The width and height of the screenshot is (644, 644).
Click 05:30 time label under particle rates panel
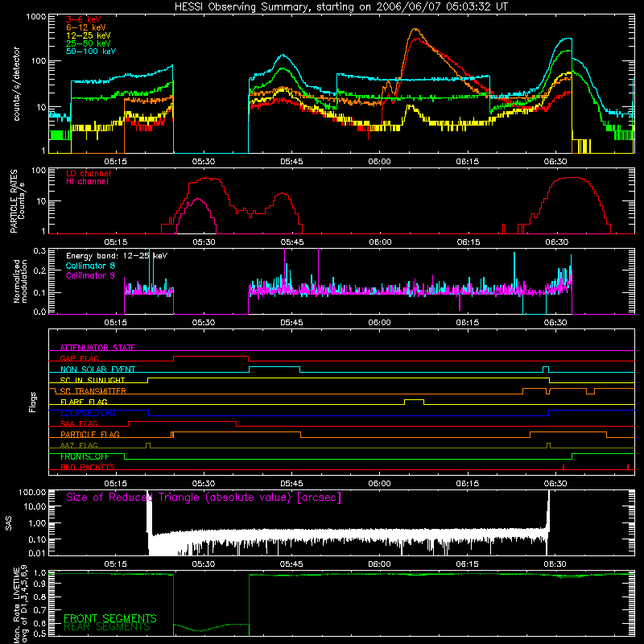[x=204, y=242]
